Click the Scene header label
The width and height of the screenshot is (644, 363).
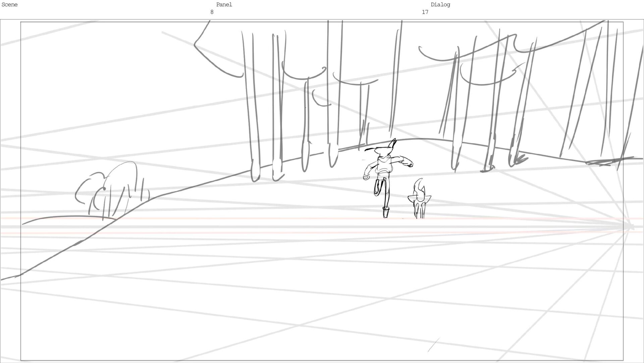pos(9,5)
